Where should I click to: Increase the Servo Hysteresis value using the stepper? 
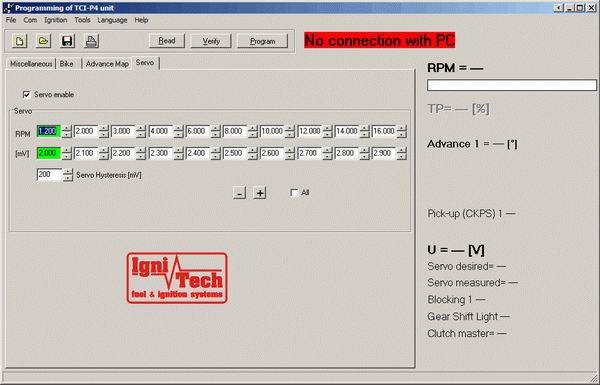click(x=68, y=171)
